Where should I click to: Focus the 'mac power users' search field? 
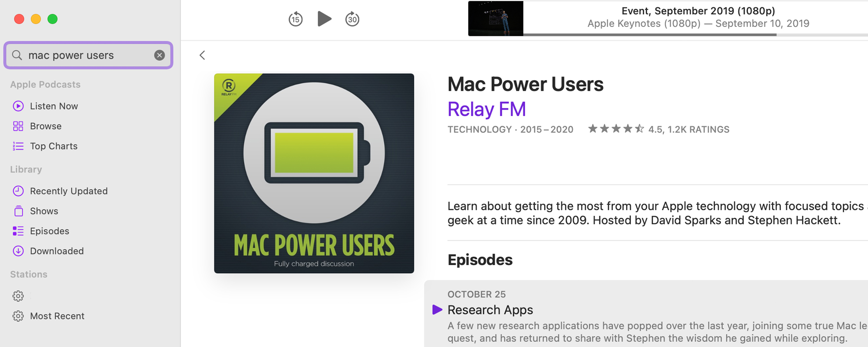(x=89, y=55)
